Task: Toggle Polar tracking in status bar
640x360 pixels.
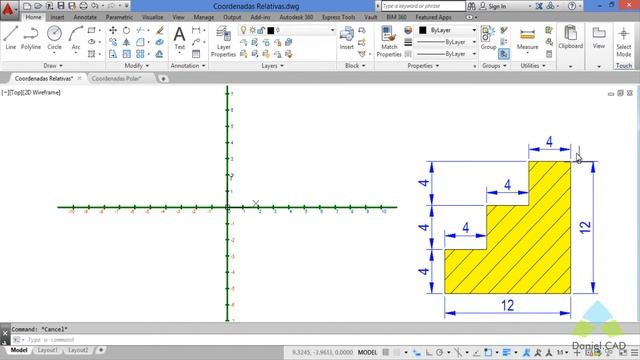Action: coord(440,352)
